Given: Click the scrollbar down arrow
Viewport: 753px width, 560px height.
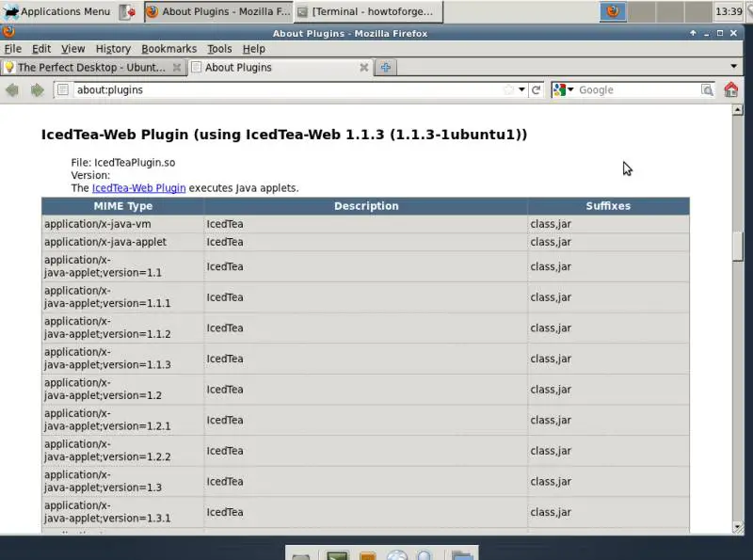Looking at the screenshot, I should 738,528.
